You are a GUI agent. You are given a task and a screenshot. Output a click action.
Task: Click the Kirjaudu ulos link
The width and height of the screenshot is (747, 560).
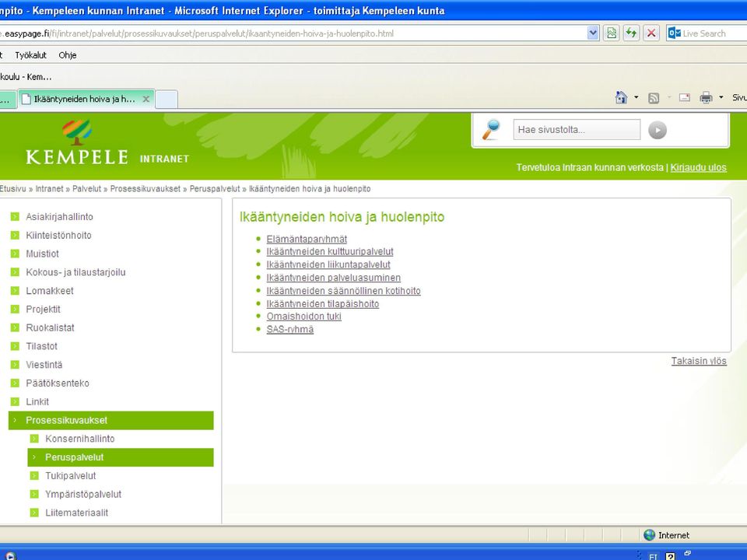point(699,168)
